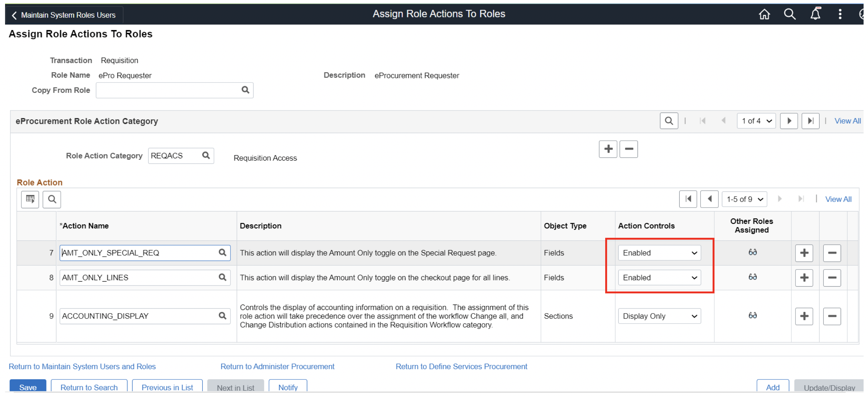Open the notifications bell icon
The height and width of the screenshot is (396, 868).
(x=815, y=14)
